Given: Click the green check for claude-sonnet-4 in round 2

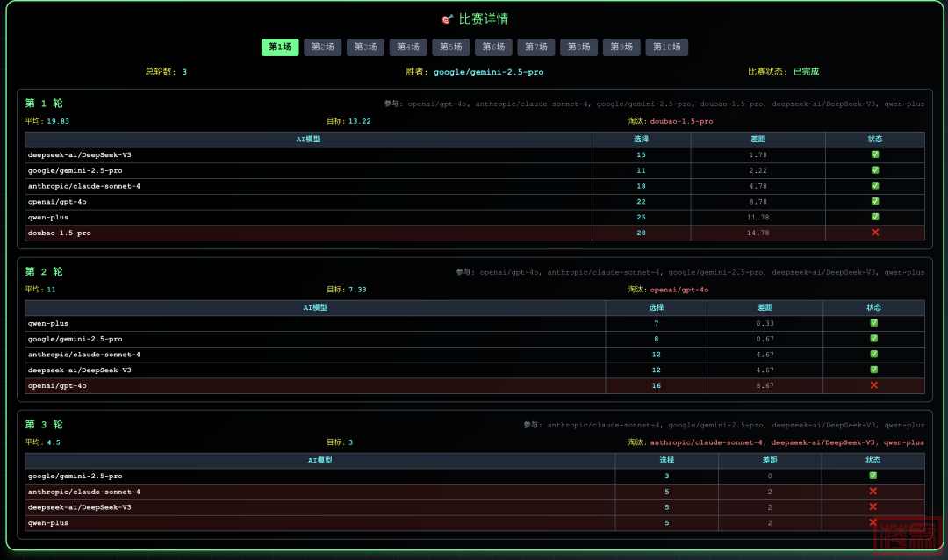Looking at the screenshot, I should pos(873,355).
